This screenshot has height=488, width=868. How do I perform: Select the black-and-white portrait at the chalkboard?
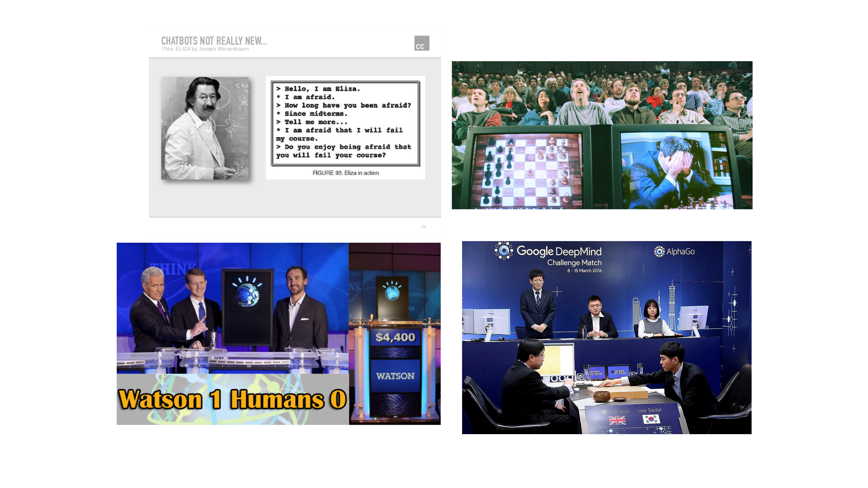click(205, 128)
